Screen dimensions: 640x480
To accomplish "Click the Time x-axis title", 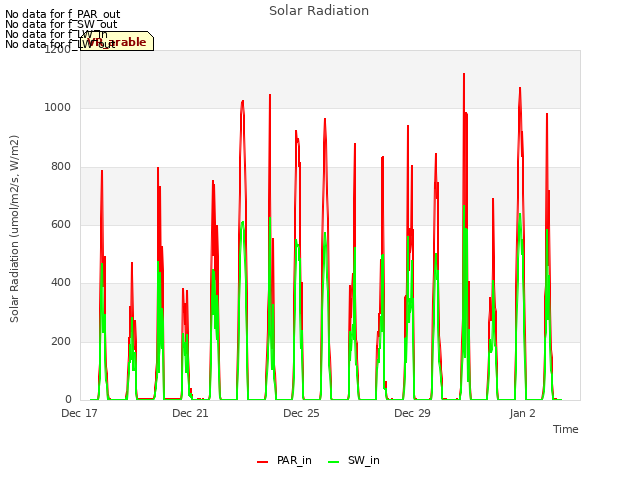I will 566,429.
